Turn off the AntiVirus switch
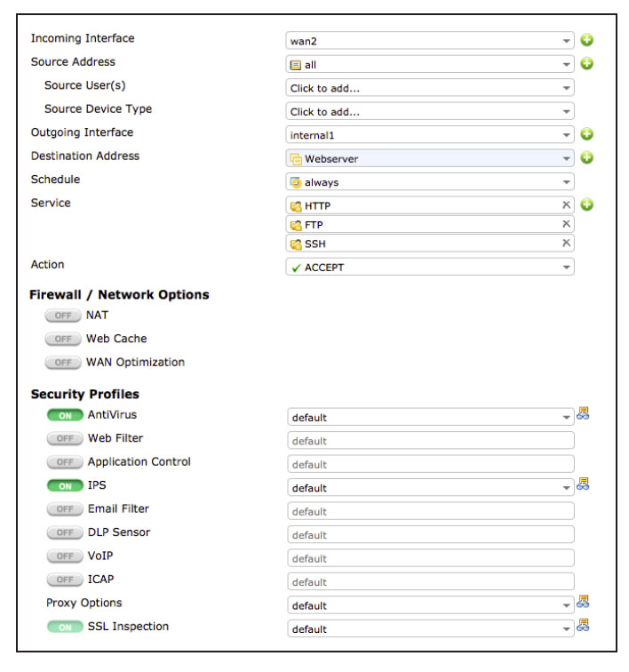 [x=65, y=415]
